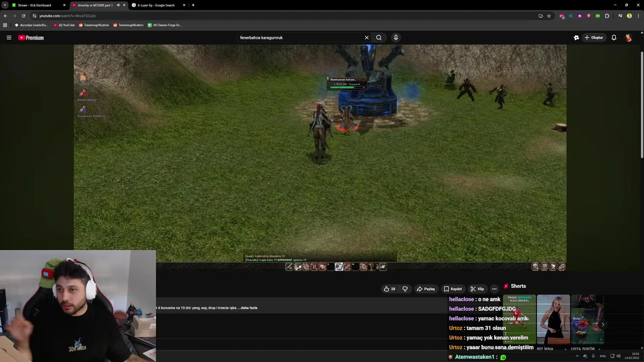The width and height of the screenshot is (644, 362).
Task: Open the Chrome extensions puzzle icon
Action: click(607, 16)
